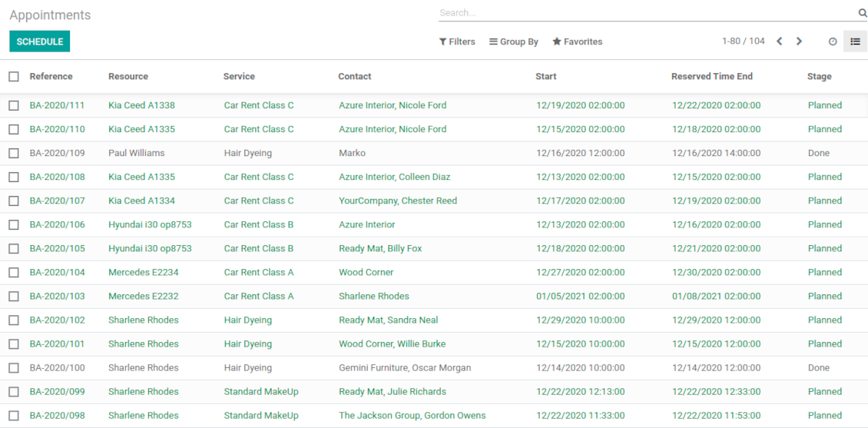Click the 1-80 / 104 pager range
The height and width of the screenshot is (428, 868).
pos(743,41)
